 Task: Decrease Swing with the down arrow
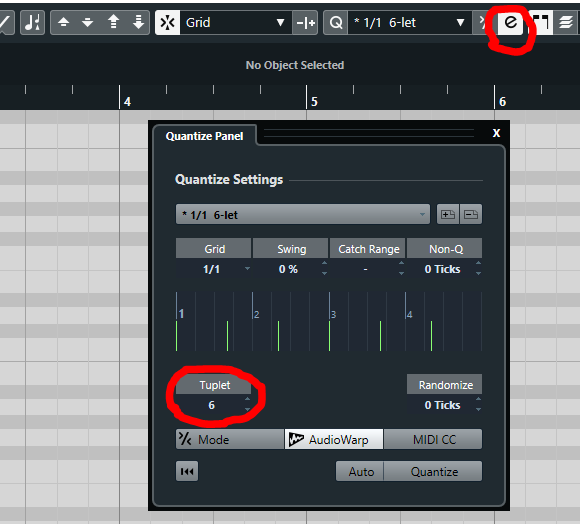(324, 274)
